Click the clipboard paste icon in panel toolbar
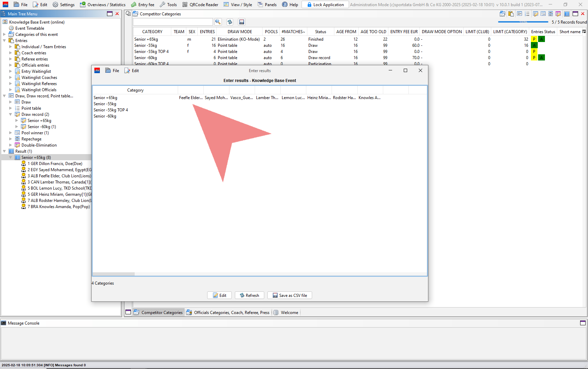The width and height of the screenshot is (588, 369). tap(511, 14)
